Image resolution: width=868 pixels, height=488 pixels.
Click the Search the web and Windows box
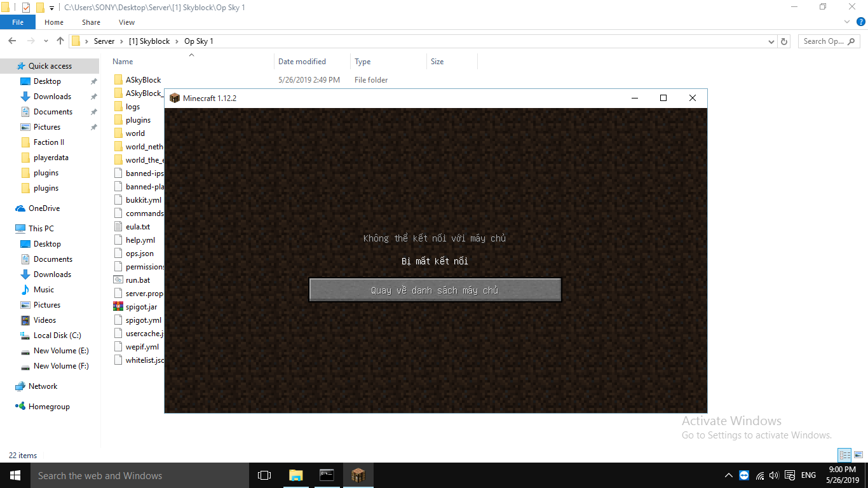tap(140, 475)
